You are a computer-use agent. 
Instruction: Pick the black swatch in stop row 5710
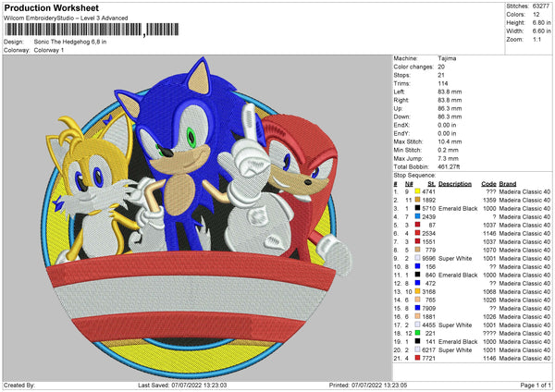(417, 208)
